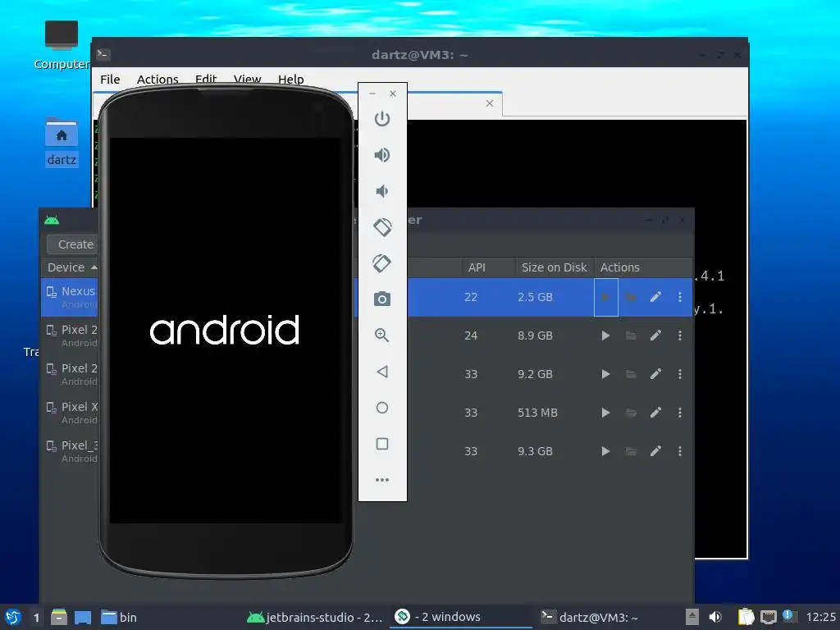840x630 pixels.
Task: Open folder for the 9.3 GB device
Action: (631, 451)
